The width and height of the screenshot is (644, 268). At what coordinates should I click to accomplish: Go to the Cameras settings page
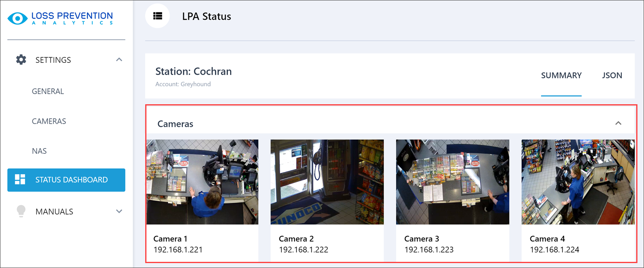point(49,121)
